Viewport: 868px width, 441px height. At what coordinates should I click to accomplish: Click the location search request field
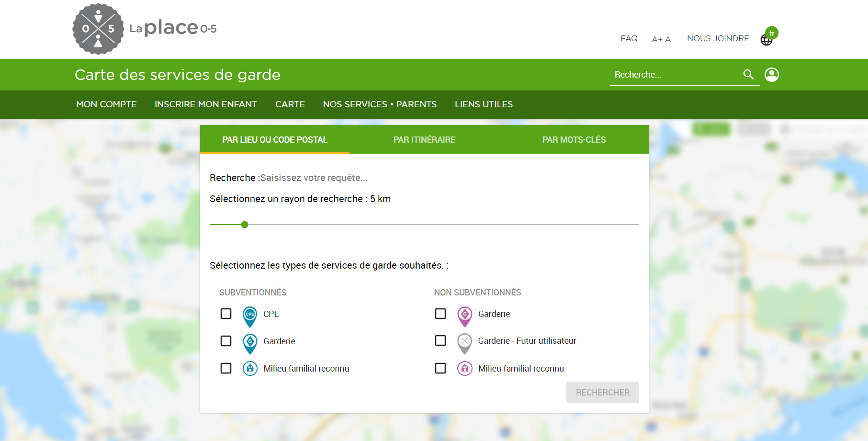point(336,178)
